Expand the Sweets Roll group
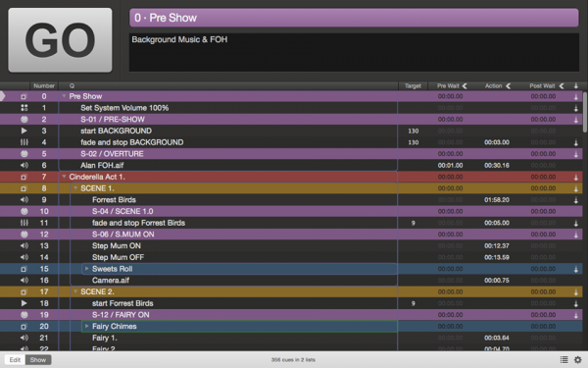This screenshot has height=368, width=588. point(86,269)
